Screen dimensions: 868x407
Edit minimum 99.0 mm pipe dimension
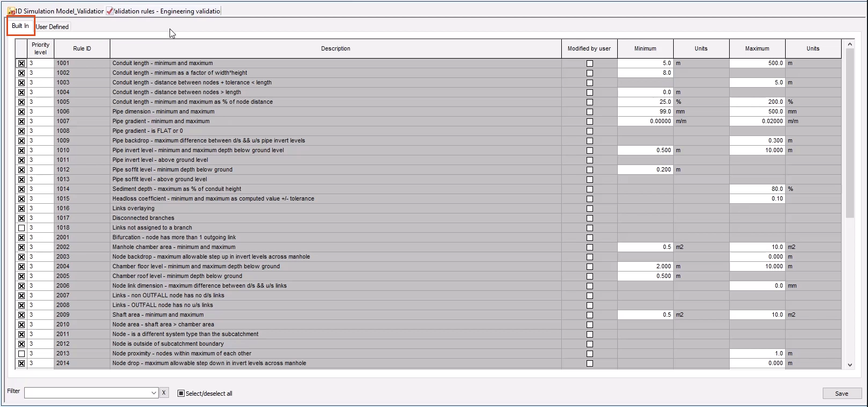click(x=645, y=111)
